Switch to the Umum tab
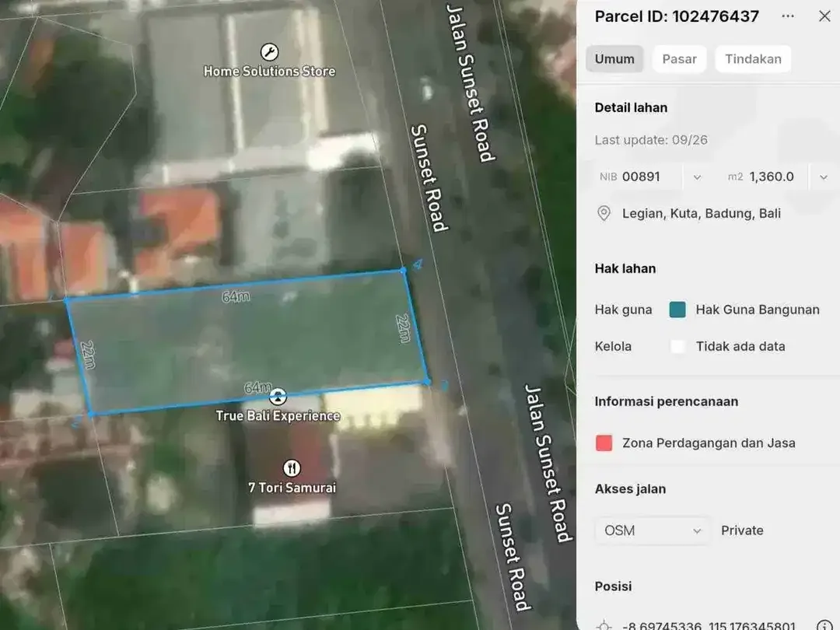Screen dimensions: 840x630 [x=614, y=59]
